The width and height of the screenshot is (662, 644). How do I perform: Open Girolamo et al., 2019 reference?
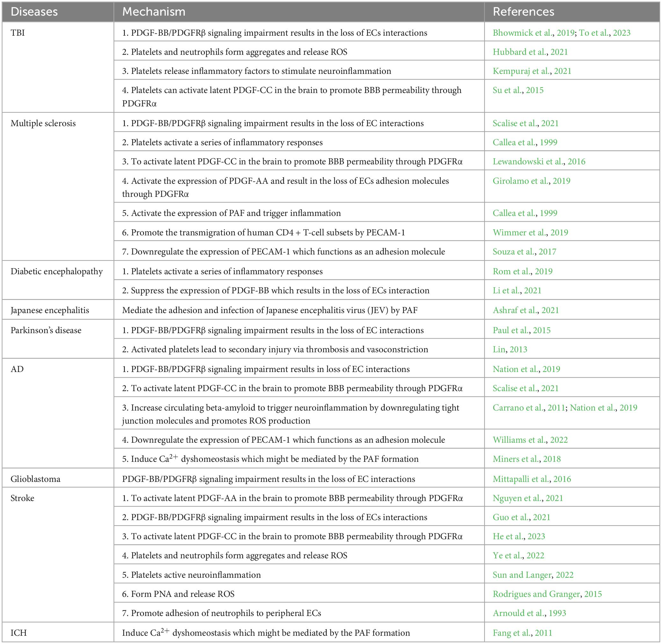[531, 181]
